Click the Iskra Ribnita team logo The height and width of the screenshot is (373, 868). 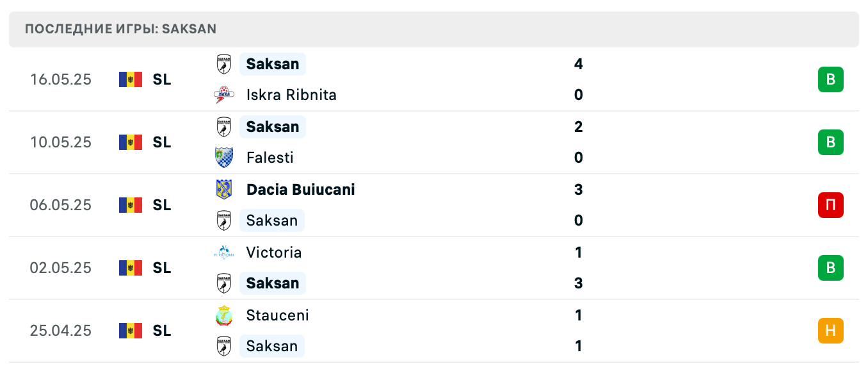(223, 95)
